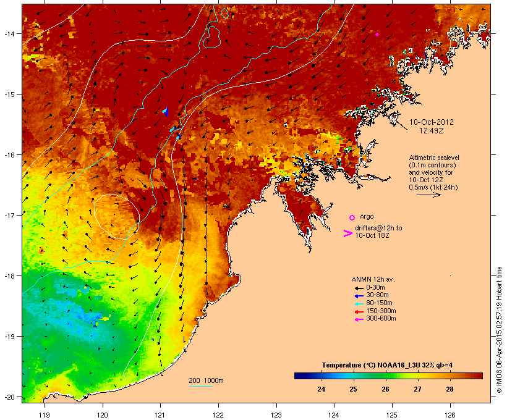The height and width of the screenshot is (420, 507).
Task: Click colorbar tick label '28'
Action: 449,389
